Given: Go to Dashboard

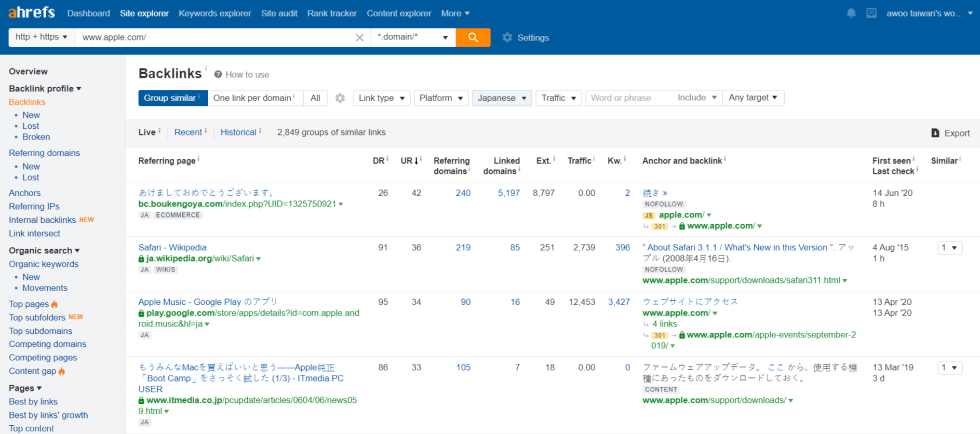Looking at the screenshot, I should coord(89,13).
